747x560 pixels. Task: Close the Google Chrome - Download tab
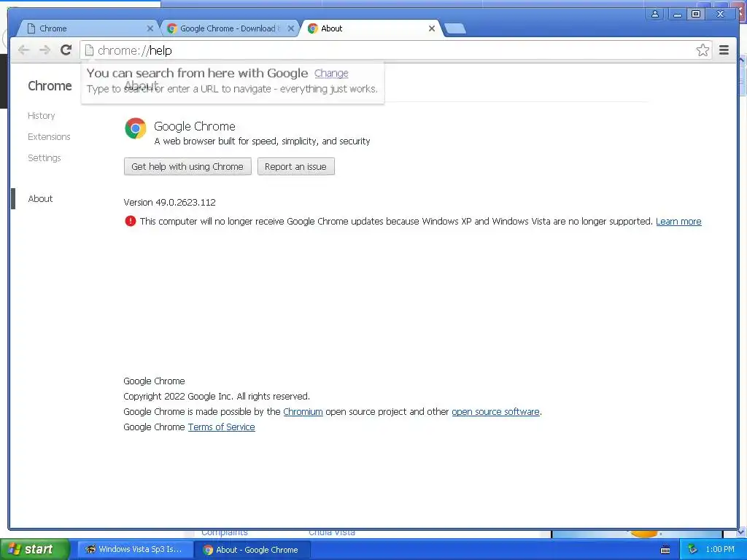pyautogui.click(x=290, y=28)
